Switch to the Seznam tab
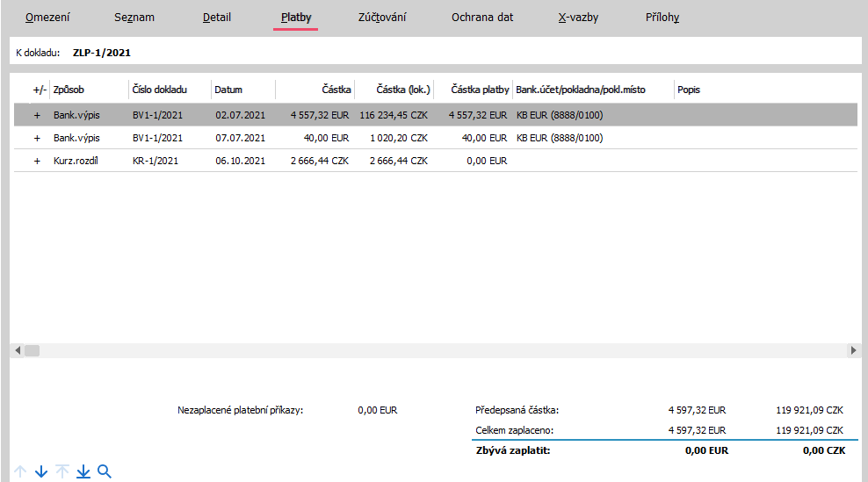Screen dimensions: 868x482 point(134,18)
